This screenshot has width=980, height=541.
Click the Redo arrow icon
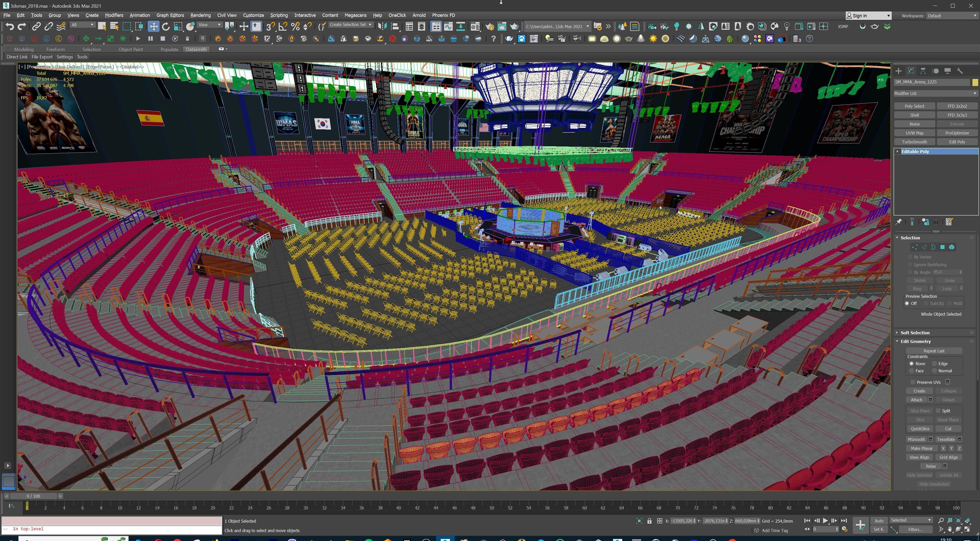tap(22, 26)
